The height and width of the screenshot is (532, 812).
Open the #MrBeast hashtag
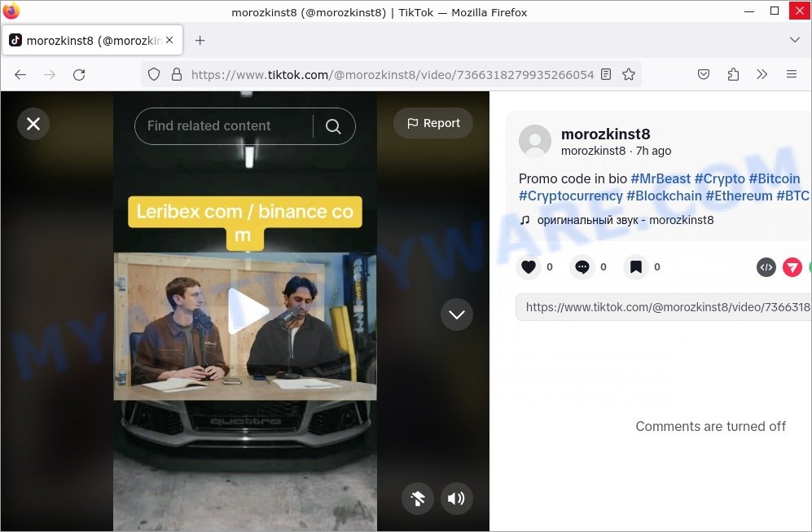[x=661, y=178]
